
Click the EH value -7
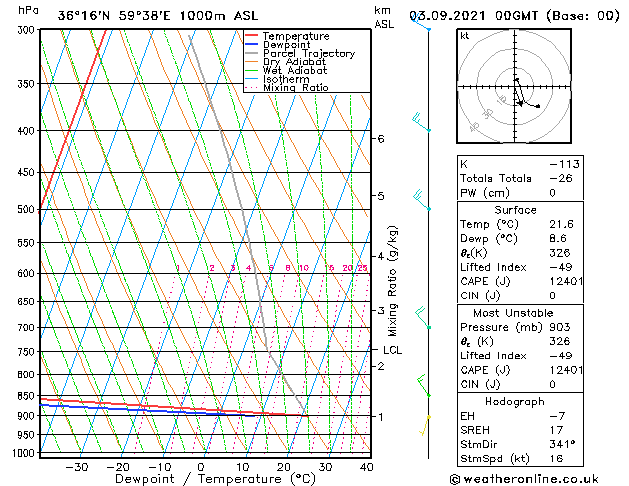coord(557,416)
